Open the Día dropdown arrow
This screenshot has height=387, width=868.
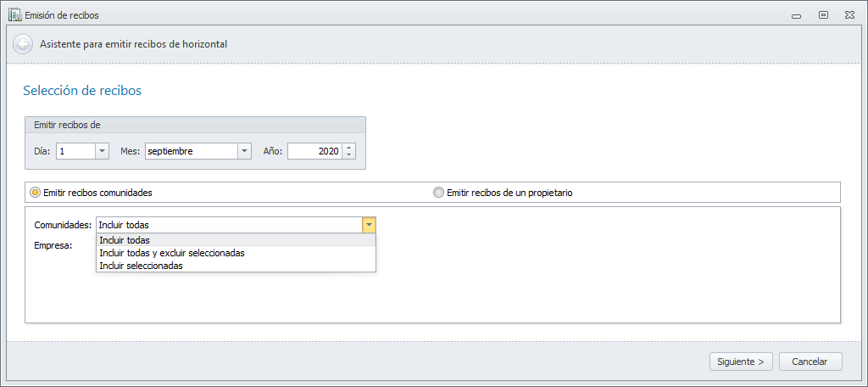tap(102, 151)
